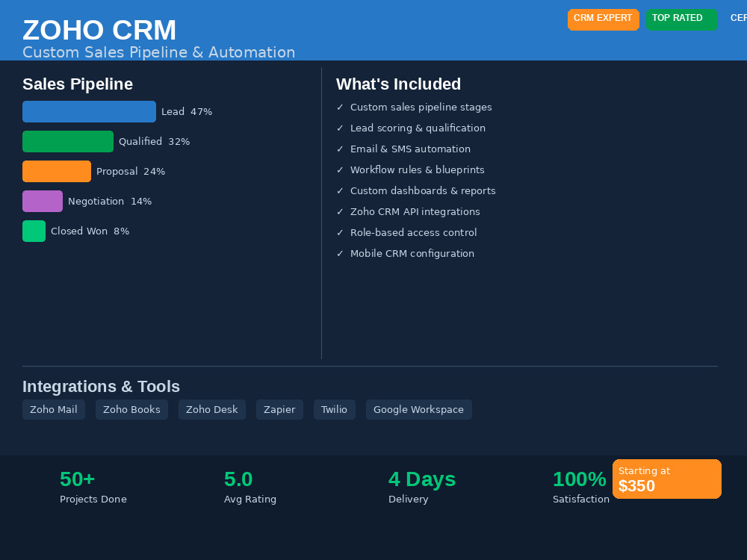
Task: Click the checkmark beside Role-based access control
Action: point(340,233)
